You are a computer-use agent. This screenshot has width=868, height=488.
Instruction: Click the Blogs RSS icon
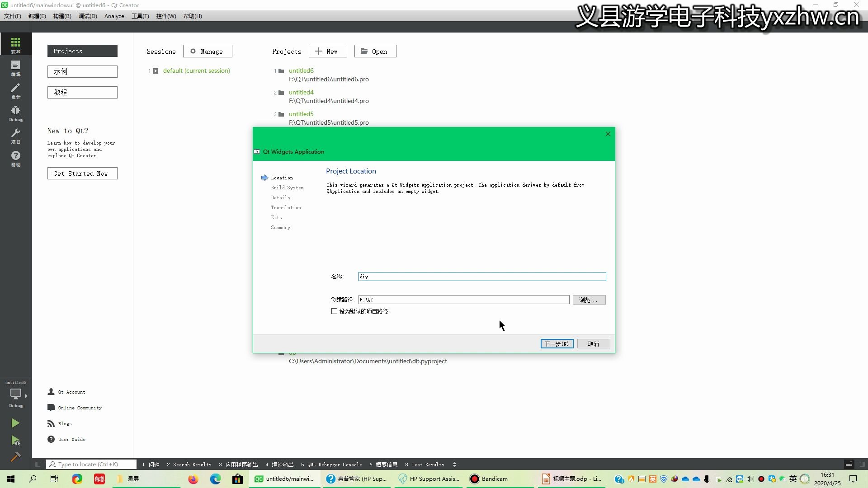(51, 423)
